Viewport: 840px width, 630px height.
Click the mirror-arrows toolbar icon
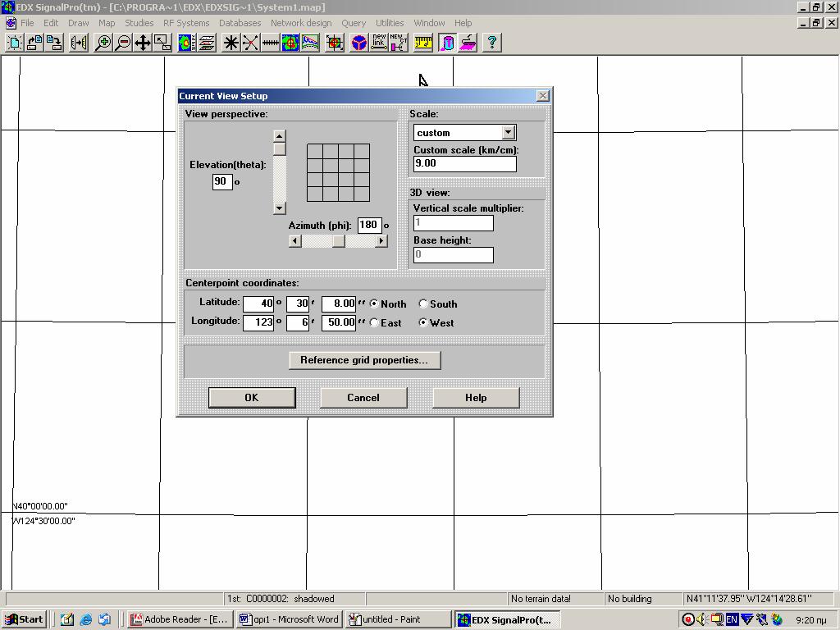pos(79,43)
